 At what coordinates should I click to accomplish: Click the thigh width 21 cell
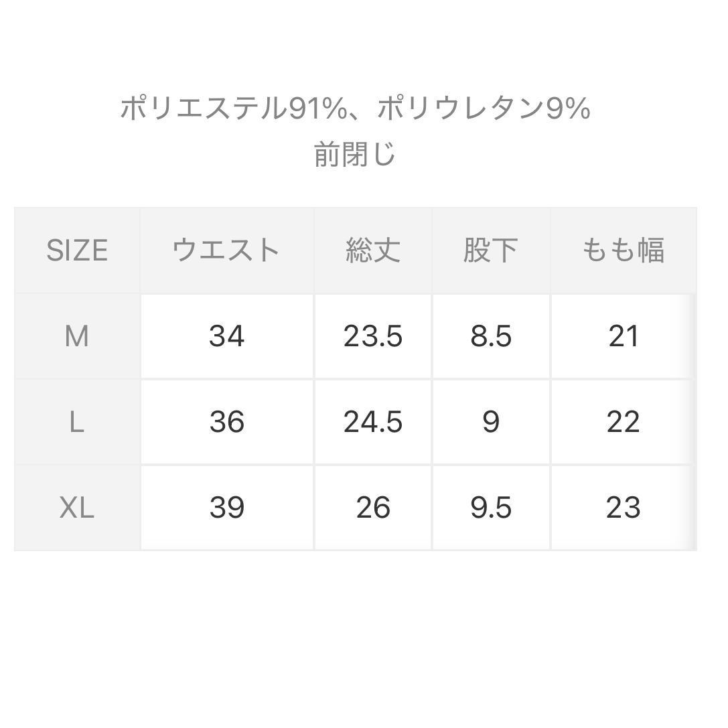point(623,336)
